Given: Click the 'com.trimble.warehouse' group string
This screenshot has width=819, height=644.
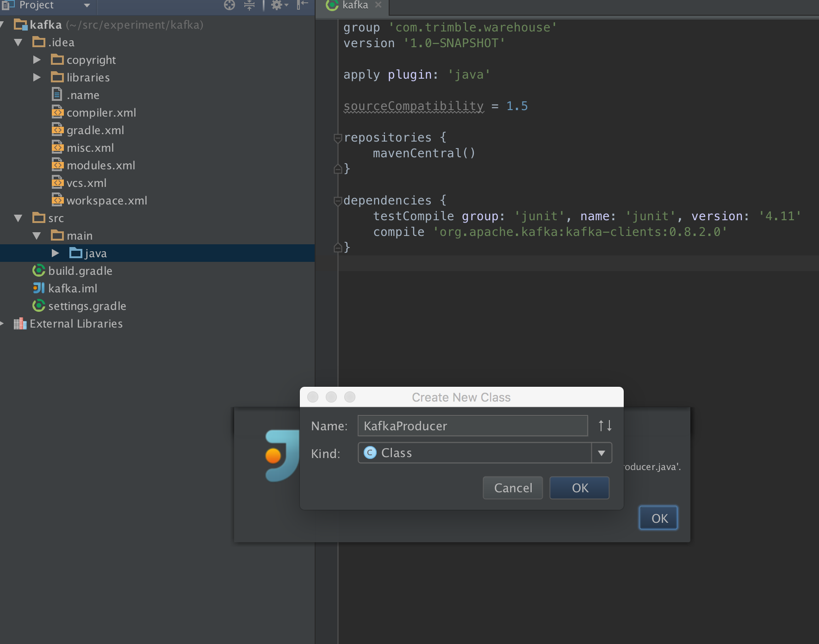Looking at the screenshot, I should pyautogui.click(x=472, y=27).
